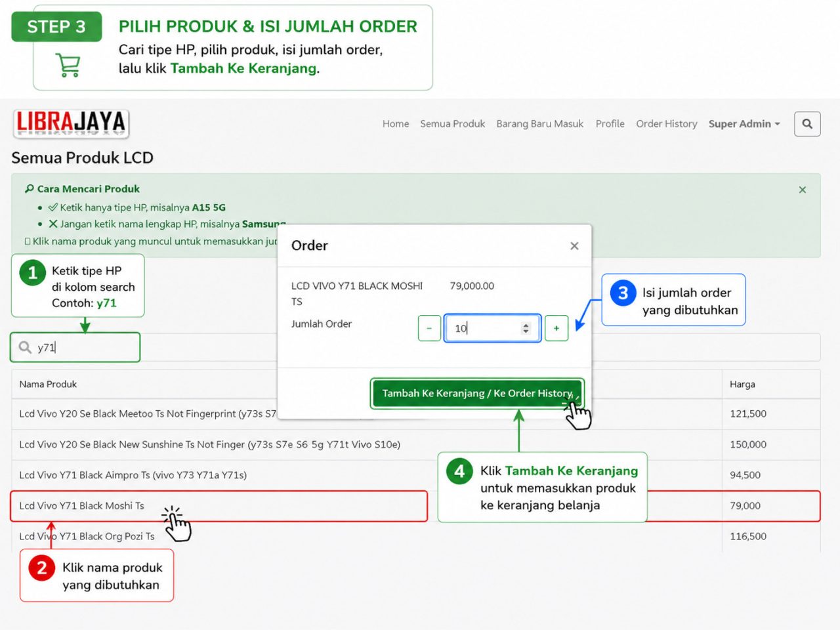Go to Home in navbar

(x=396, y=123)
